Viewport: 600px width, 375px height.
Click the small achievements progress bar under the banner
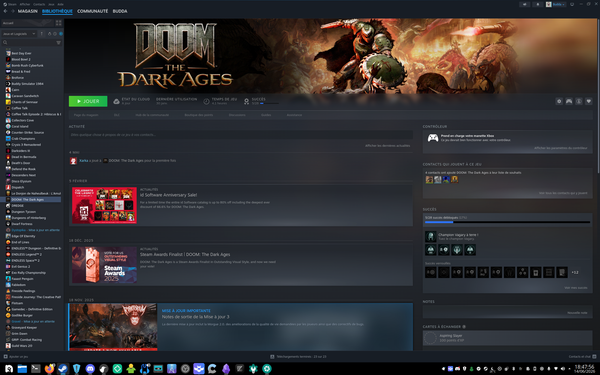(269, 103)
